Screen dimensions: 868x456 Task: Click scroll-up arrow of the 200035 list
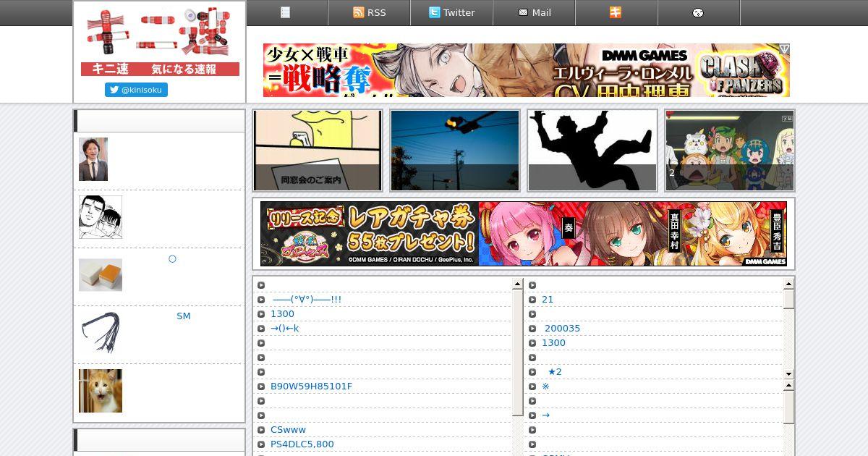pyautogui.click(x=788, y=284)
